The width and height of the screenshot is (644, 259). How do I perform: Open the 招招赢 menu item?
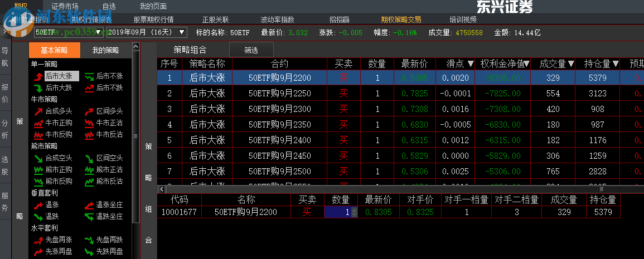tap(339, 19)
